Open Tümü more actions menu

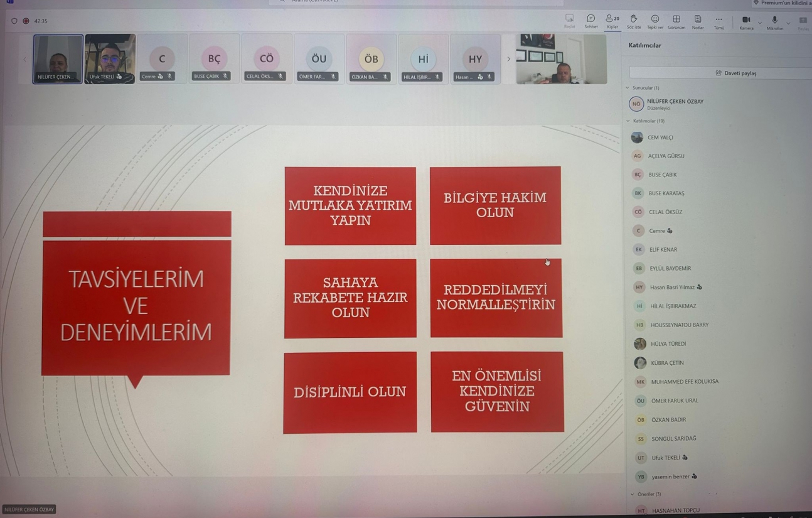point(719,21)
